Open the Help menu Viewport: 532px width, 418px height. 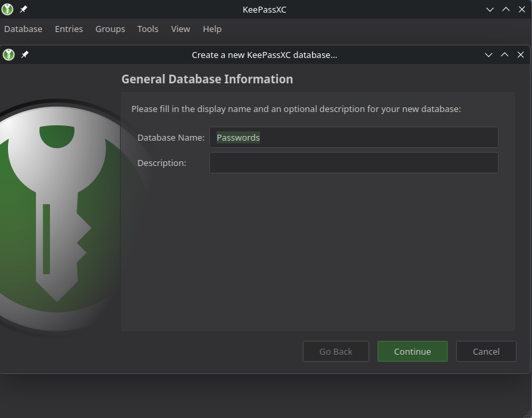[x=212, y=29]
